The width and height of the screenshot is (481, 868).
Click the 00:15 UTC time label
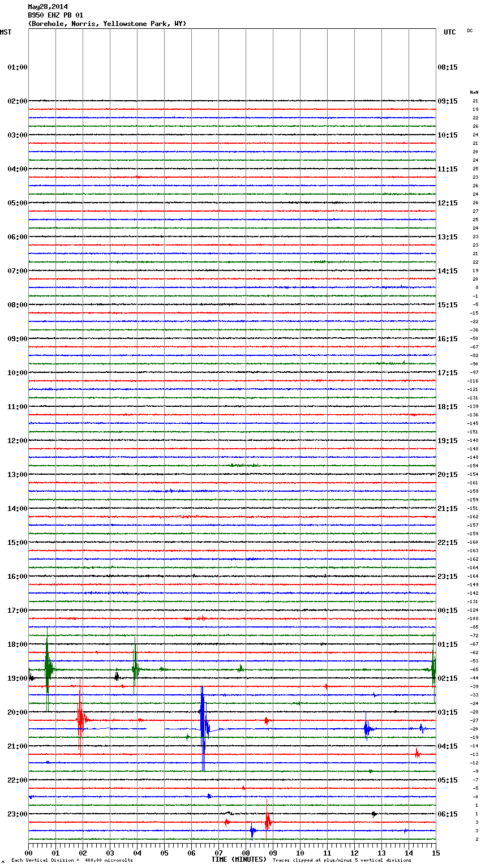point(448,611)
